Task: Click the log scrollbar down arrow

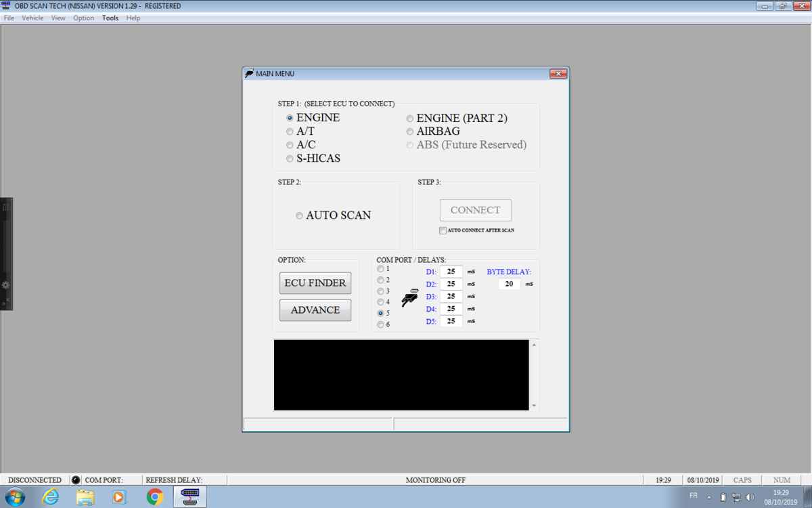Action: pyautogui.click(x=535, y=406)
